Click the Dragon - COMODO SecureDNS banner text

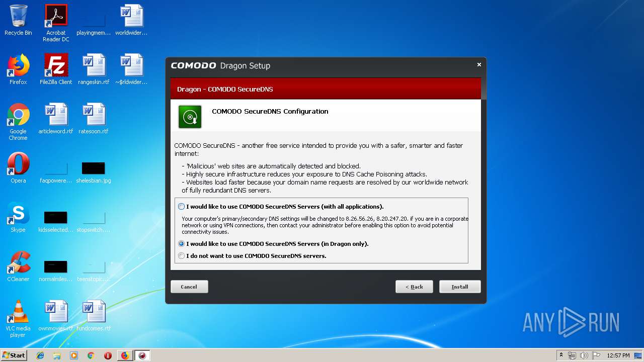(225, 89)
